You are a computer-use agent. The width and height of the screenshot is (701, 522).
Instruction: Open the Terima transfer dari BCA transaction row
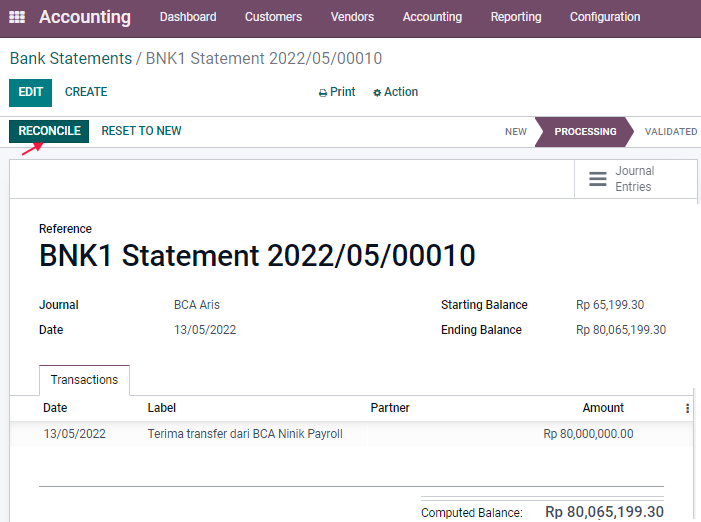coord(351,434)
